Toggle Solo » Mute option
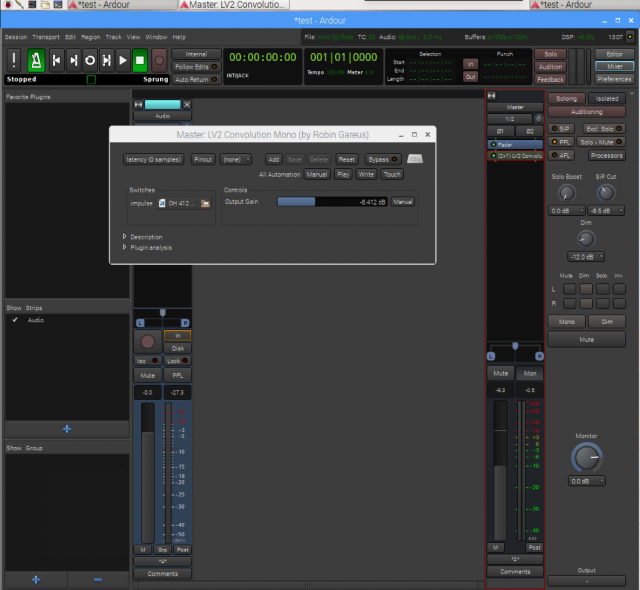Viewport: 640px width, 590px height. pyautogui.click(x=601, y=142)
